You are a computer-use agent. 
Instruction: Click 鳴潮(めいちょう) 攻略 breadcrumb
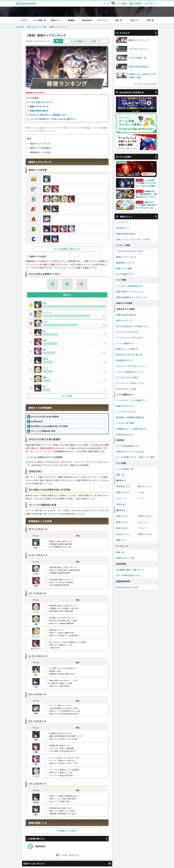pos(37,27)
